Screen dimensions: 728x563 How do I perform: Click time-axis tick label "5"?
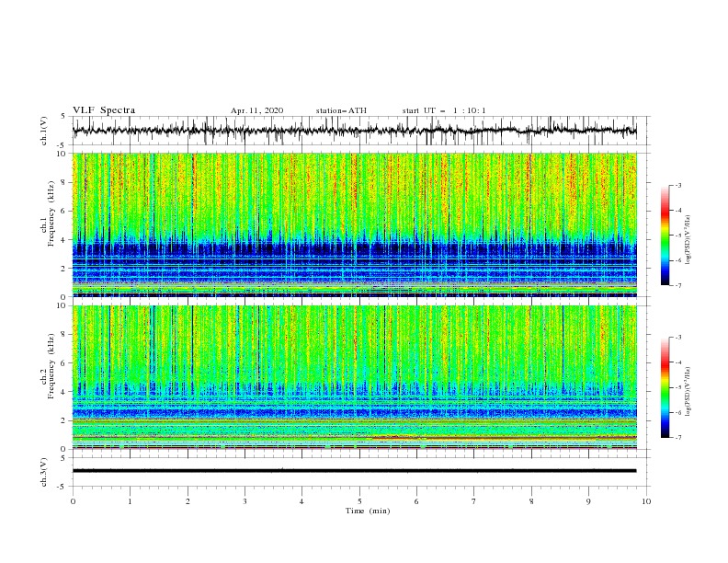tap(359, 501)
